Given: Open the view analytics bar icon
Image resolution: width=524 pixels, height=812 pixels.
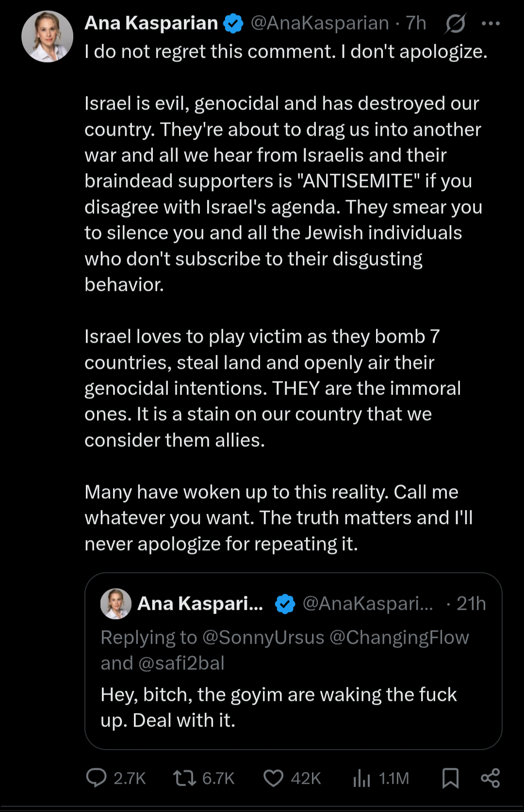Looking at the screenshot, I should pos(361,778).
